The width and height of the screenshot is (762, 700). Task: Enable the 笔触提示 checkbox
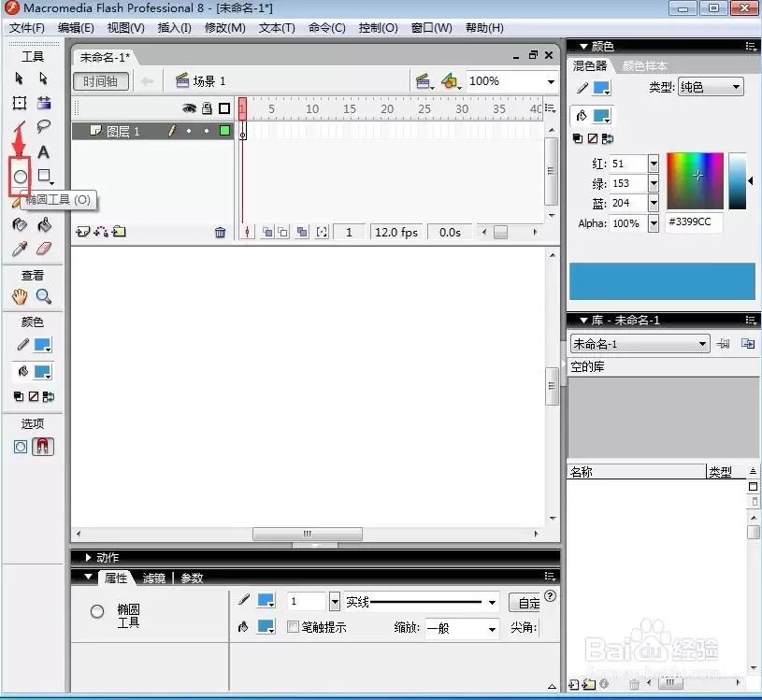293,627
